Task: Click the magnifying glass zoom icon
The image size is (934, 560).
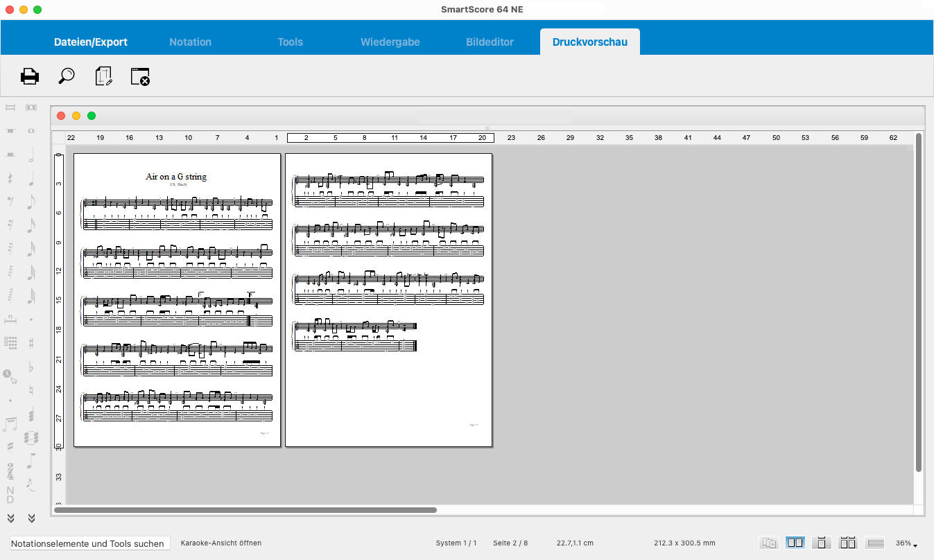Action: click(x=67, y=76)
